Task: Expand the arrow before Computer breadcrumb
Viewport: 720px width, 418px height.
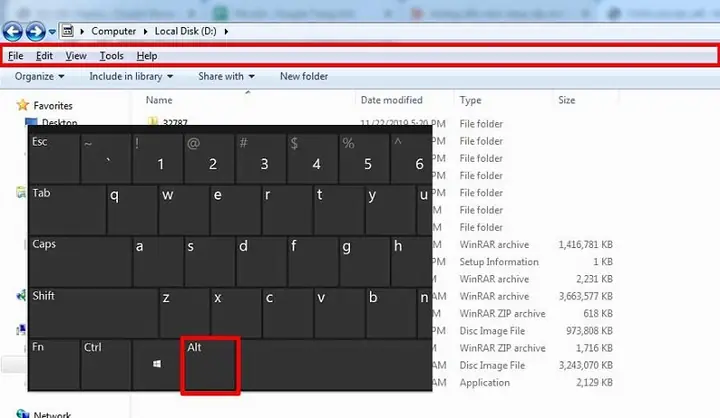Action: click(82, 31)
